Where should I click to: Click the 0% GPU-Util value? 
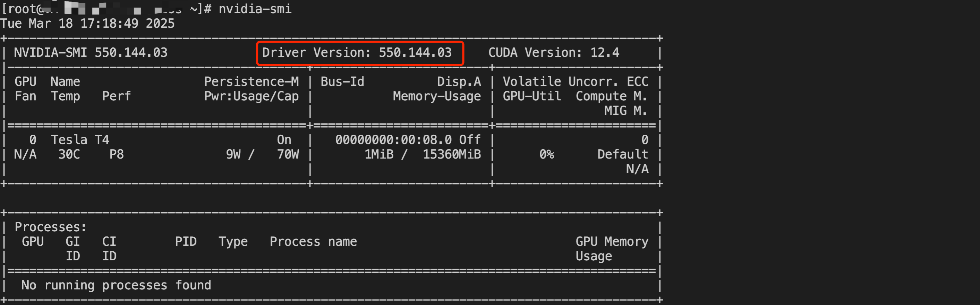[546, 154]
